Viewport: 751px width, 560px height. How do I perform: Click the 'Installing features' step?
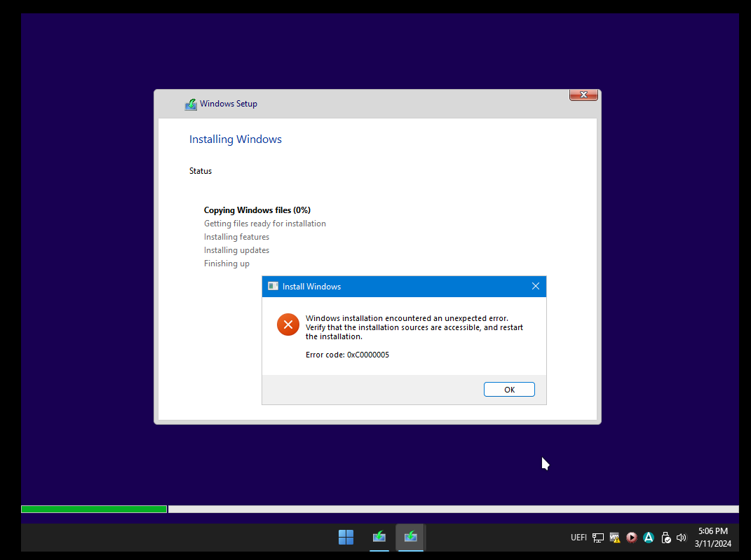point(236,237)
